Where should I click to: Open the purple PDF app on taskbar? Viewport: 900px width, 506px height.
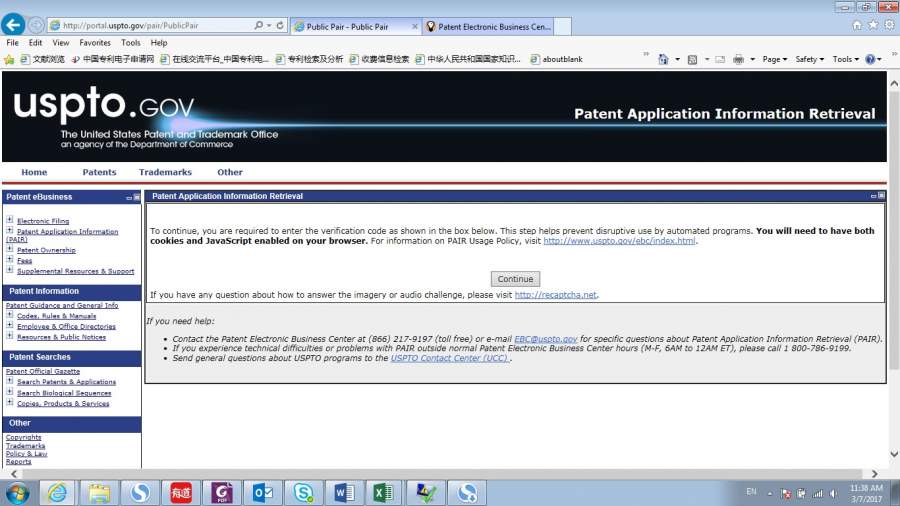(x=222, y=493)
